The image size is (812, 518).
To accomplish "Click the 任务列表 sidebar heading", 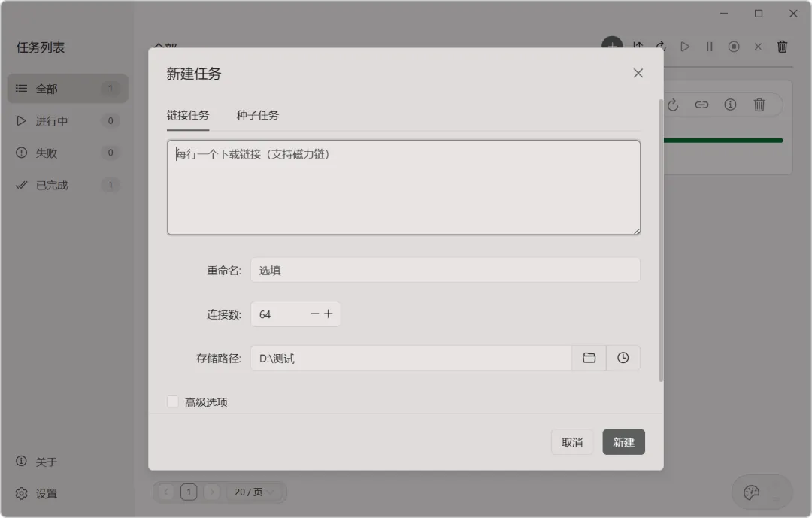I will tap(41, 47).
